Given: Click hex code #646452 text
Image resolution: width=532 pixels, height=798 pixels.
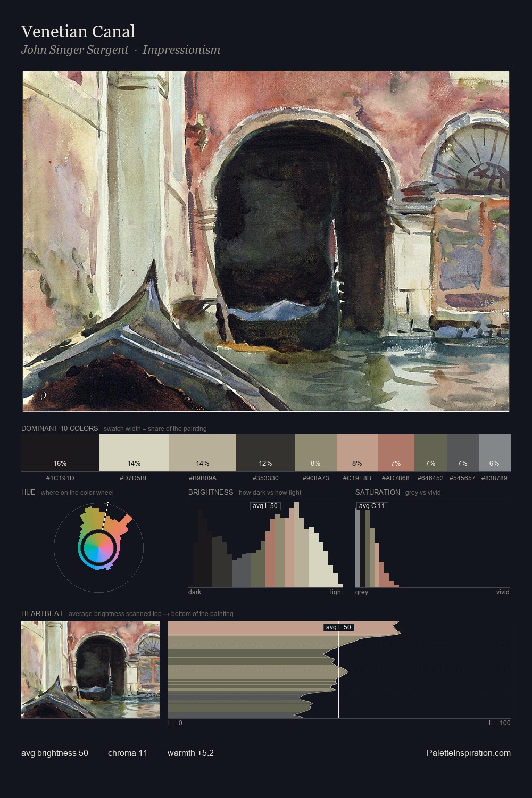Looking at the screenshot, I should (x=430, y=478).
